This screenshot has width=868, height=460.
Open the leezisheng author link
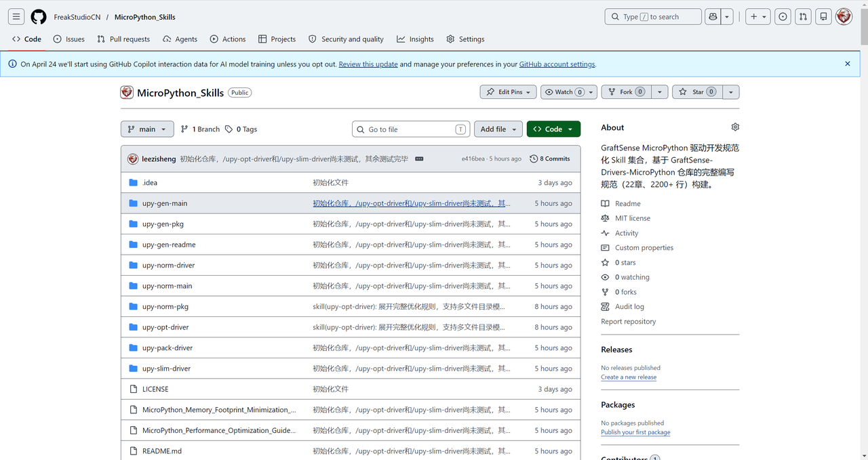point(159,159)
